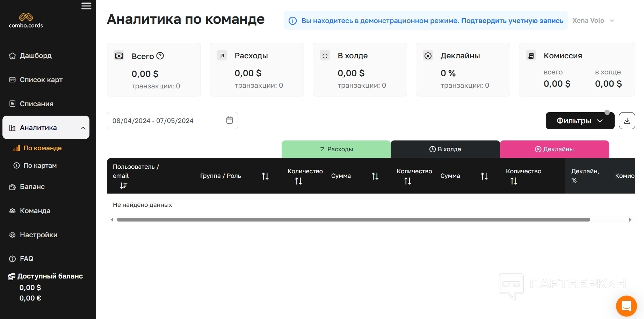
Task: Open the FAQ page
Action: (27, 259)
